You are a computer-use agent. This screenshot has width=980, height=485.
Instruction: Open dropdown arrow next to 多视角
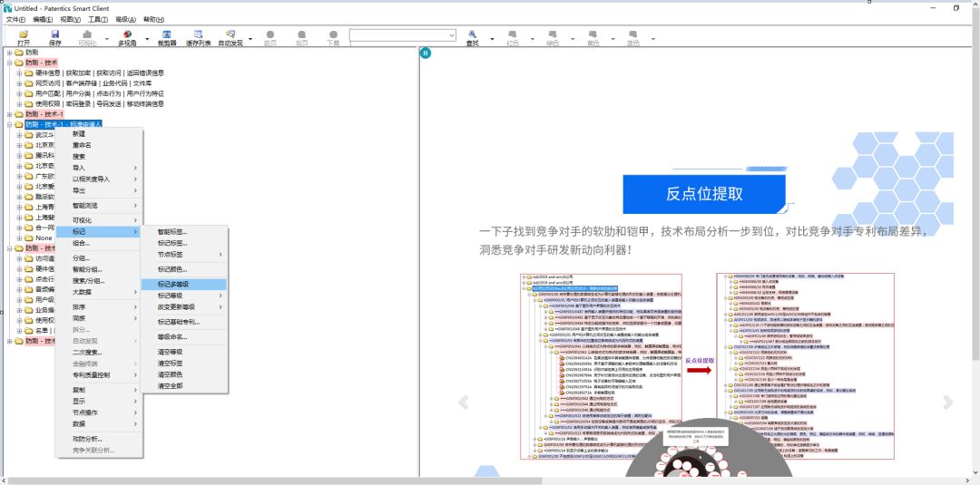(x=148, y=39)
